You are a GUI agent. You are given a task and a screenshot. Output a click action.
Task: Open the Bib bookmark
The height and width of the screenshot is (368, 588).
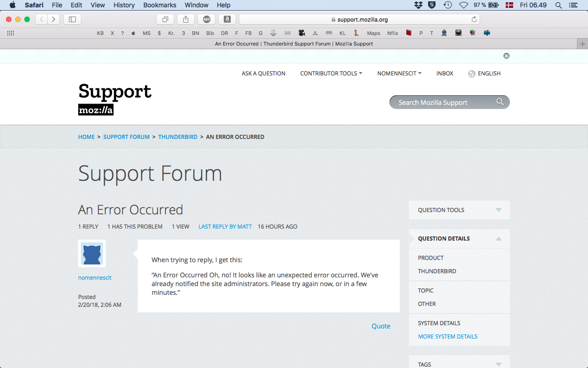coord(210,33)
